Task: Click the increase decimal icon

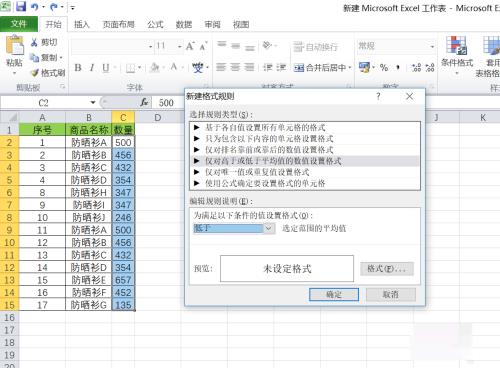Action: point(416,68)
